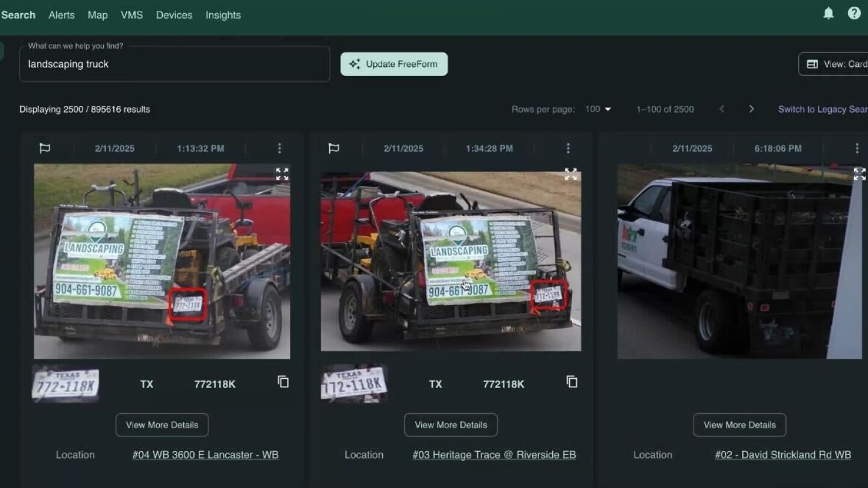Click the Update FreeForm button
Screen dimensions: 868x488
(394, 64)
